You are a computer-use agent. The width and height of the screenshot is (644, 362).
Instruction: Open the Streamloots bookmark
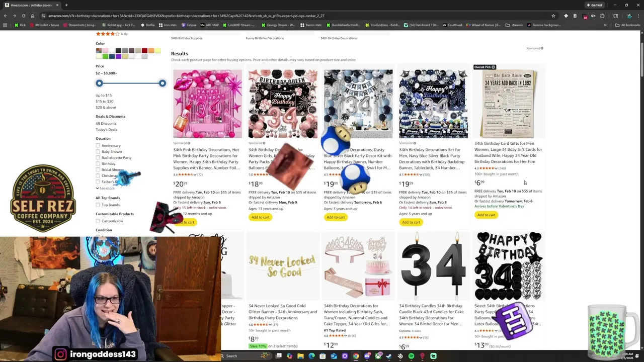[x=79, y=25]
